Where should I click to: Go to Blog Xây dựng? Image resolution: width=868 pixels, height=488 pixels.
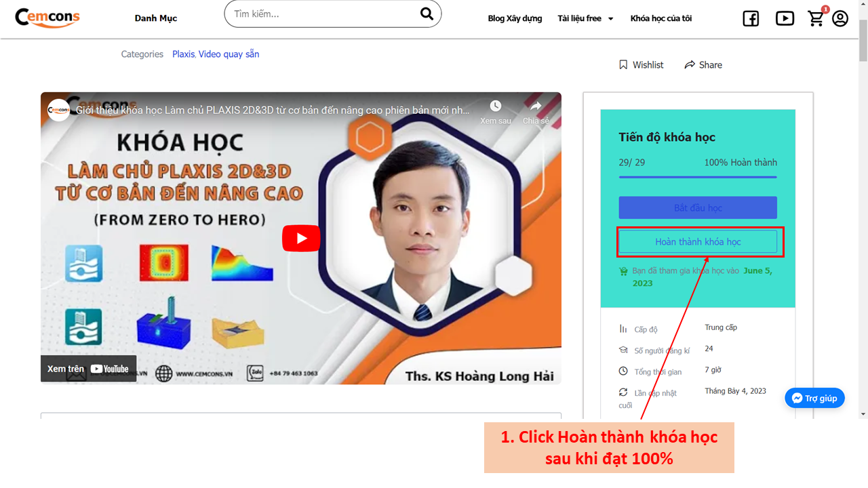point(515,18)
